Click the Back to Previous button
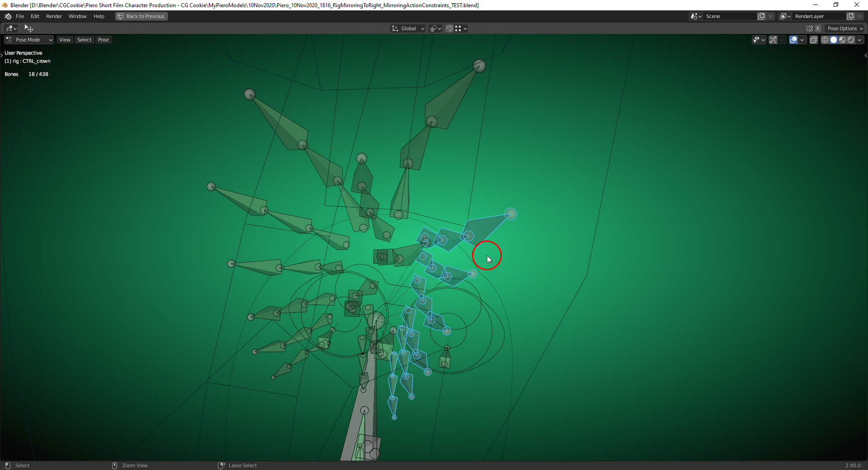The width and height of the screenshot is (868, 470). click(141, 16)
